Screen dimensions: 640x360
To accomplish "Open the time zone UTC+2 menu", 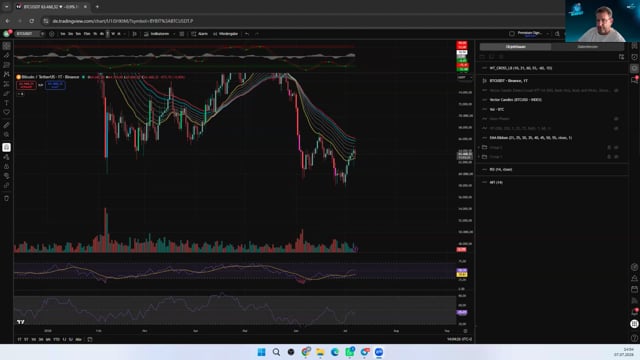I will [x=459, y=340].
